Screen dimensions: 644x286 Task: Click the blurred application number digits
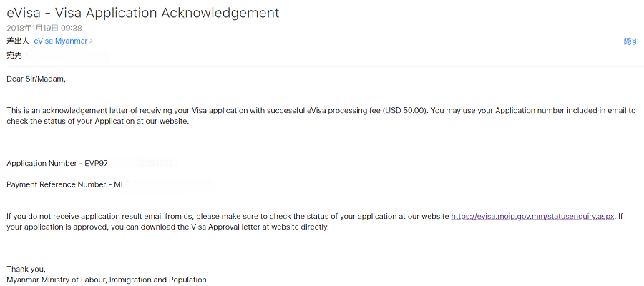click(x=142, y=164)
